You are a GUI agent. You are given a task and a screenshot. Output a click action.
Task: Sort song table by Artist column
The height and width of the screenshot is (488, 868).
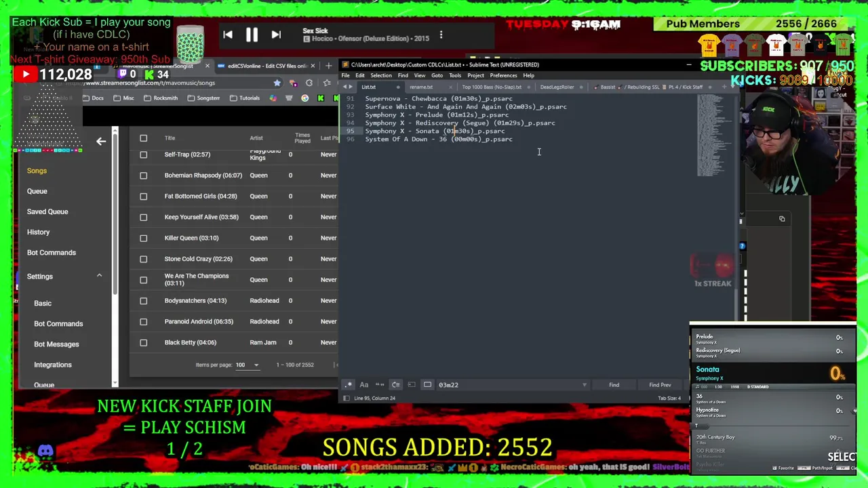256,138
